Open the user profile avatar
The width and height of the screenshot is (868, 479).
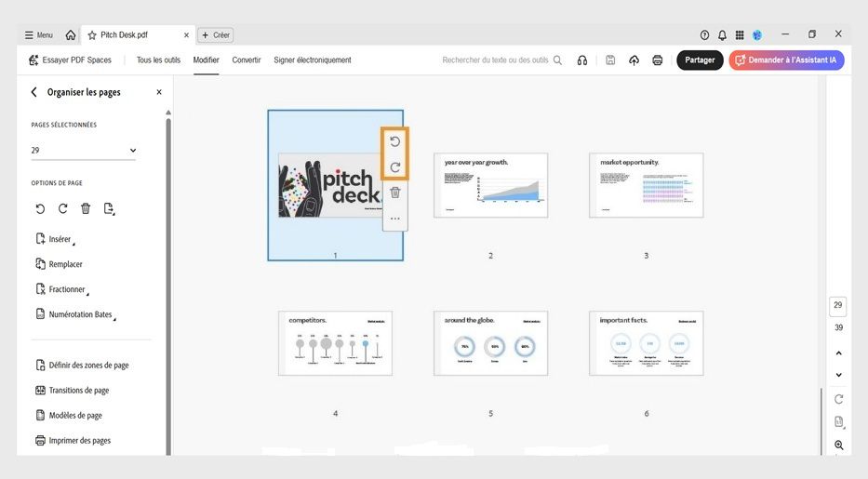click(x=757, y=34)
